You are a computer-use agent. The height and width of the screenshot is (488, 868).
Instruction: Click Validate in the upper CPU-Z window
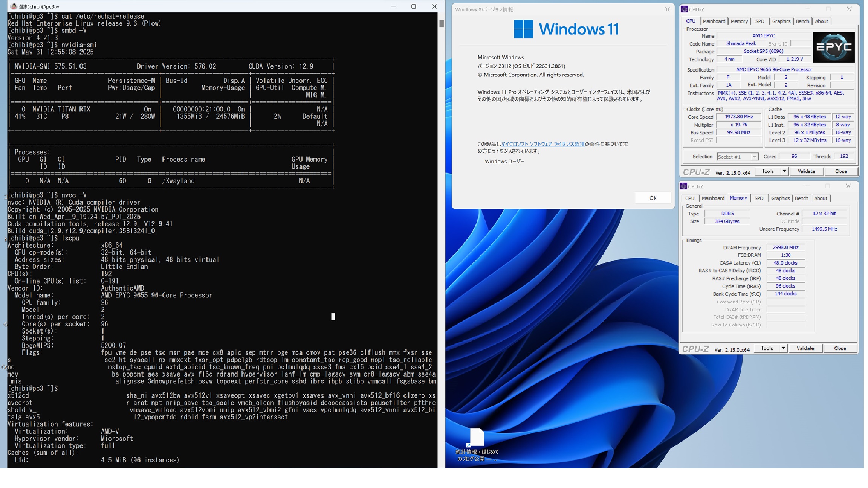[x=806, y=171]
